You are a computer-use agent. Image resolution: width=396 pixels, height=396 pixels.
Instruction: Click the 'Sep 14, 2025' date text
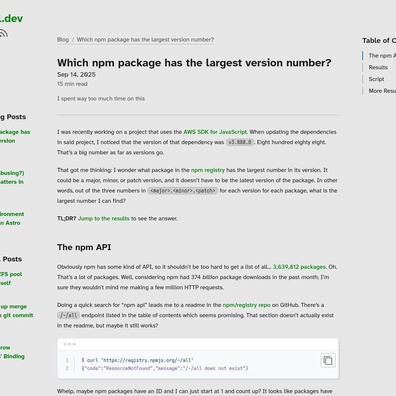point(76,75)
